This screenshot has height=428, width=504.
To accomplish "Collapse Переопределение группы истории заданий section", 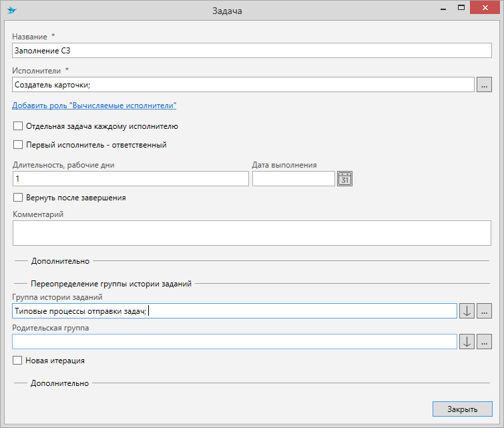I will (x=111, y=284).
